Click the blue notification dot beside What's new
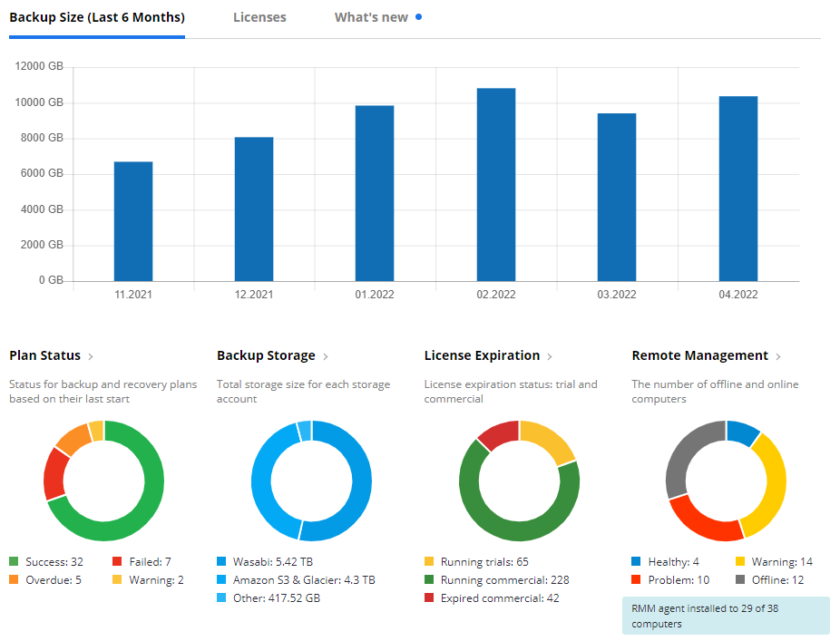This screenshot has height=641, width=840. coord(418,15)
